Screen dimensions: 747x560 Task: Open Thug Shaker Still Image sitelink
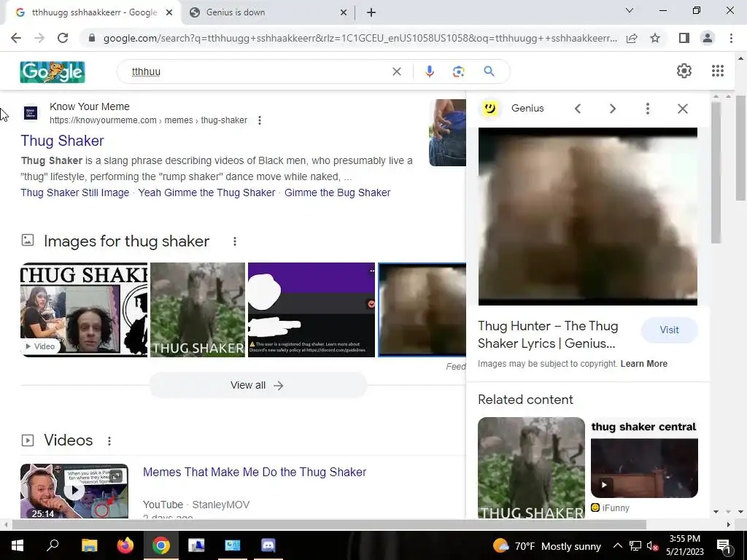point(75,192)
